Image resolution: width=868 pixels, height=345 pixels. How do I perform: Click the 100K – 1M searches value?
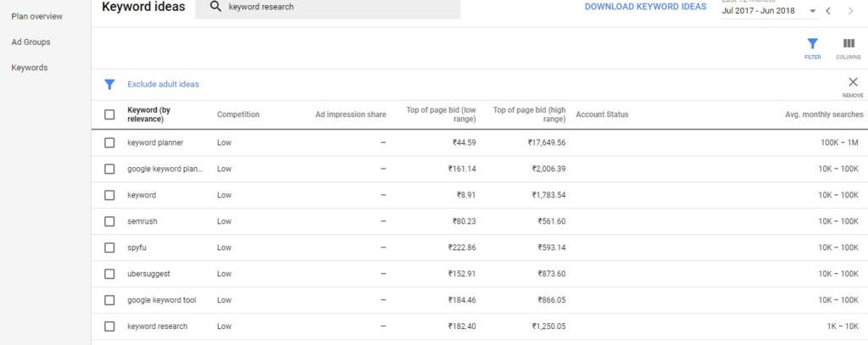coord(840,143)
